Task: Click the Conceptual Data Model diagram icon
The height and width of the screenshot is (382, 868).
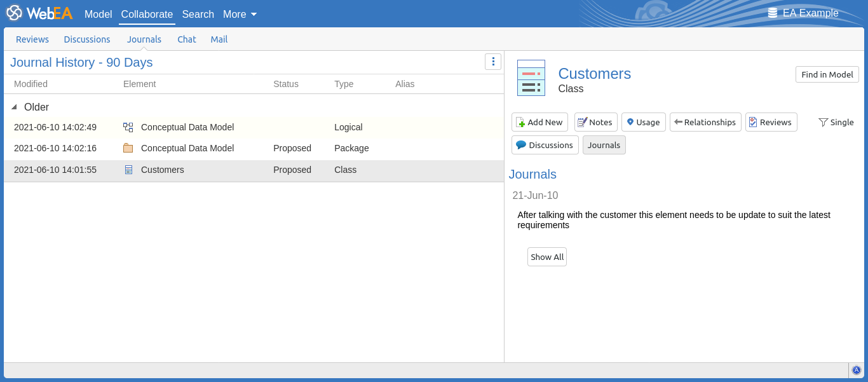Action: click(128, 127)
